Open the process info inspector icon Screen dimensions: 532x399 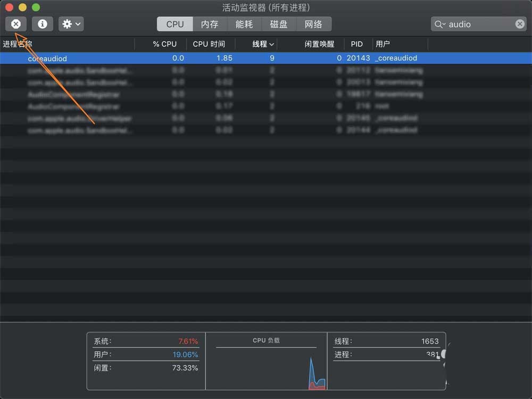42,23
